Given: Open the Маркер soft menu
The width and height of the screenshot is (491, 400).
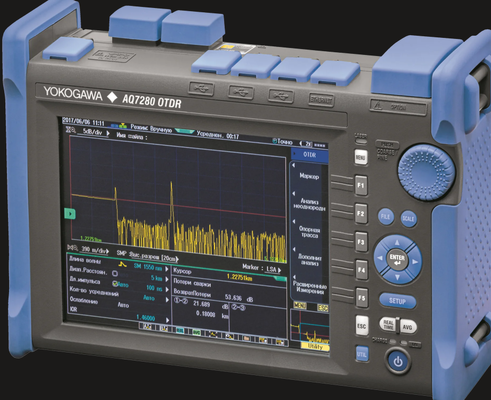Looking at the screenshot, I should pyautogui.click(x=309, y=176).
